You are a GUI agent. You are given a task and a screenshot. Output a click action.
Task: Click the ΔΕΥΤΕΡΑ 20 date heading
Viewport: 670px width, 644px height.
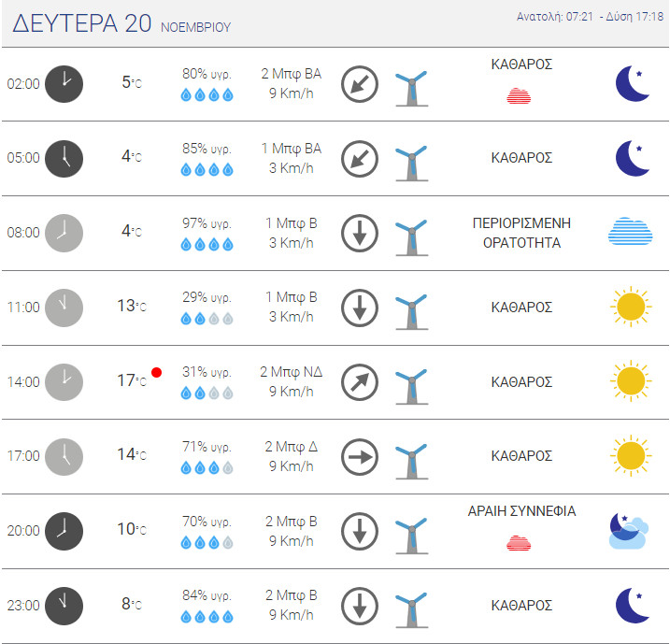[x=81, y=24]
